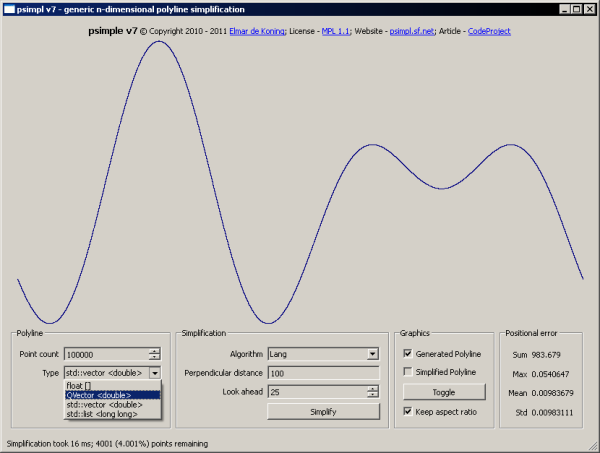Close the psimpl window
600x453 pixels.
tap(590, 8)
